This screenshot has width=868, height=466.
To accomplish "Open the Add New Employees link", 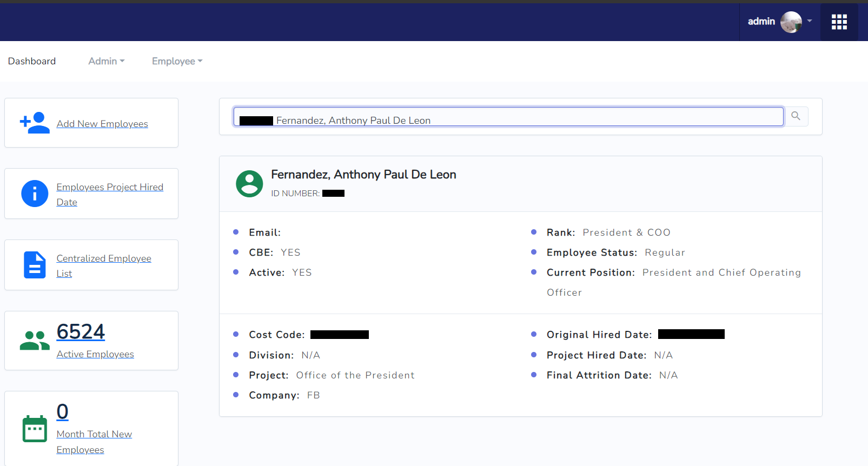I will click(x=102, y=124).
